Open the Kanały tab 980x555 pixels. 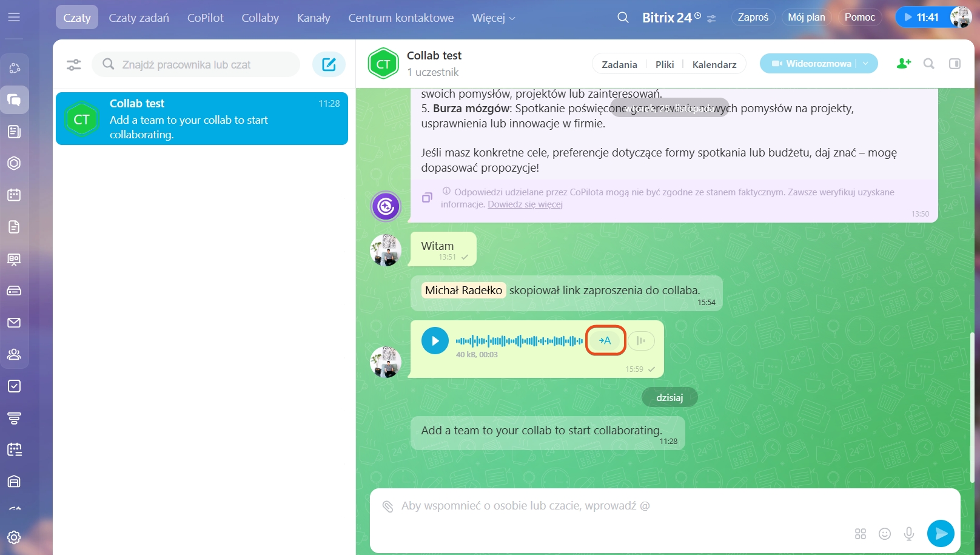tap(314, 18)
